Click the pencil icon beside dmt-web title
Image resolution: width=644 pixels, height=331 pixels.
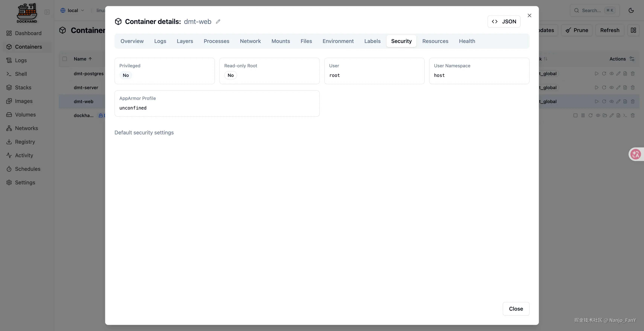click(218, 21)
